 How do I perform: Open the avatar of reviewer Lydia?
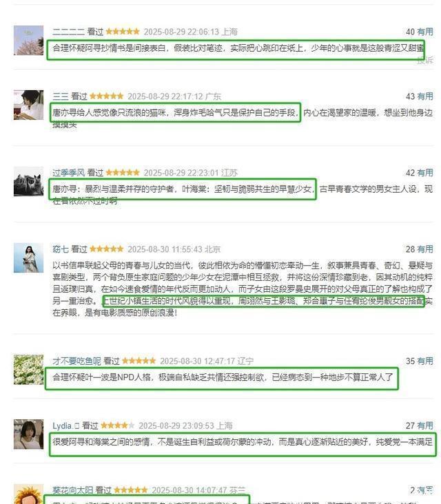point(28,434)
